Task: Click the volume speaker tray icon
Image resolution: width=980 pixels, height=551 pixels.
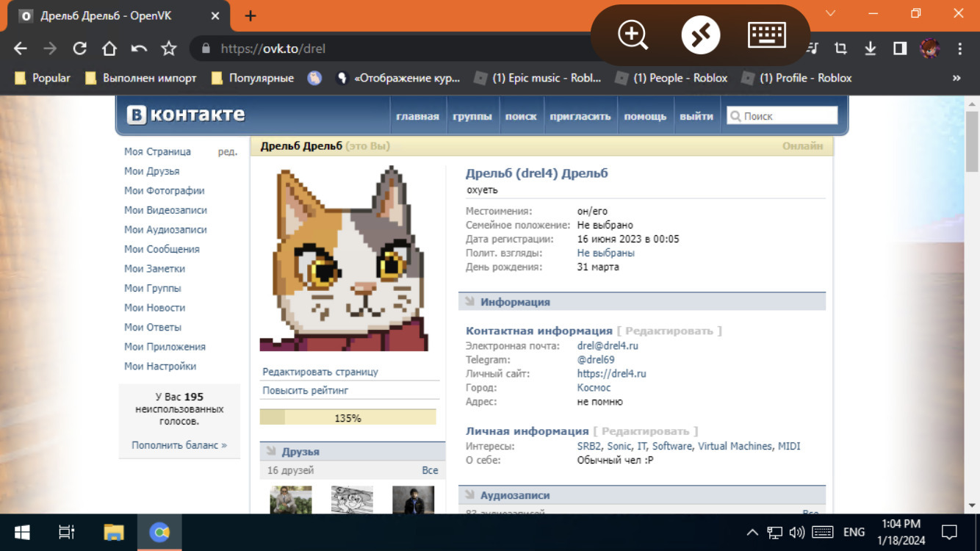Action: pos(796,533)
